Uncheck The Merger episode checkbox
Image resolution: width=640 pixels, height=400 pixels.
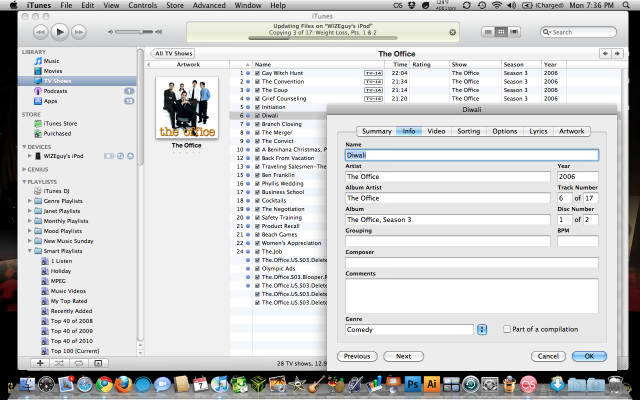[258, 133]
